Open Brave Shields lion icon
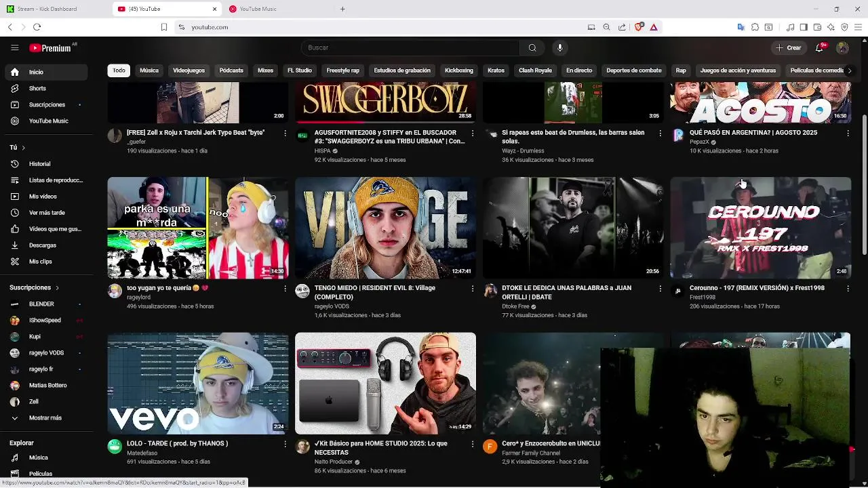The image size is (868, 488). pyautogui.click(x=638, y=27)
